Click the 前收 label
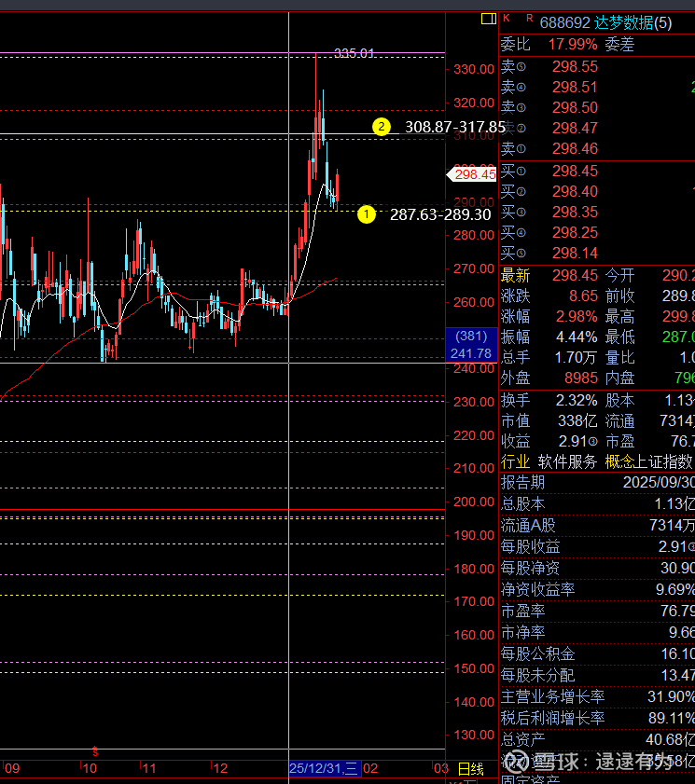Screen dimensions: 695x784 tap(620, 296)
